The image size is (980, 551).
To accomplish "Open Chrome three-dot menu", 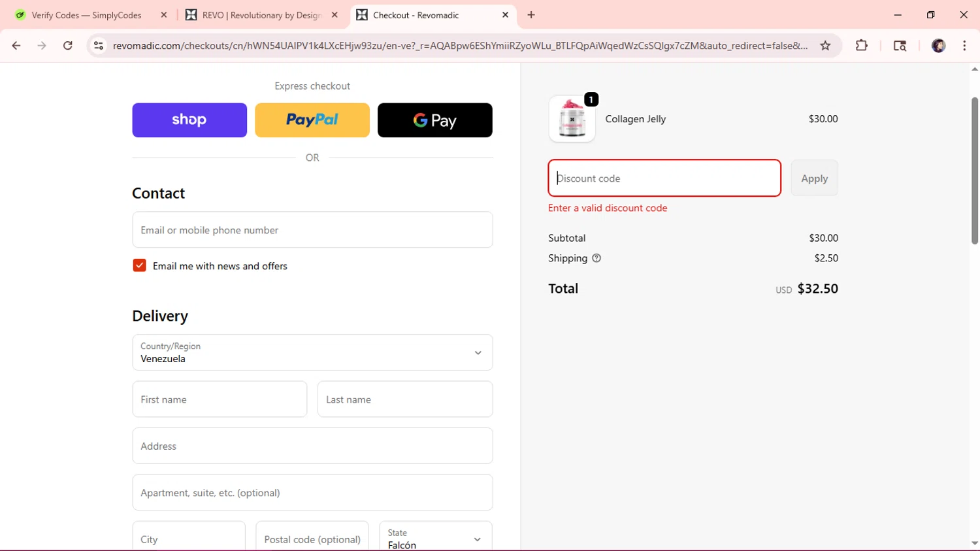I will tap(964, 46).
